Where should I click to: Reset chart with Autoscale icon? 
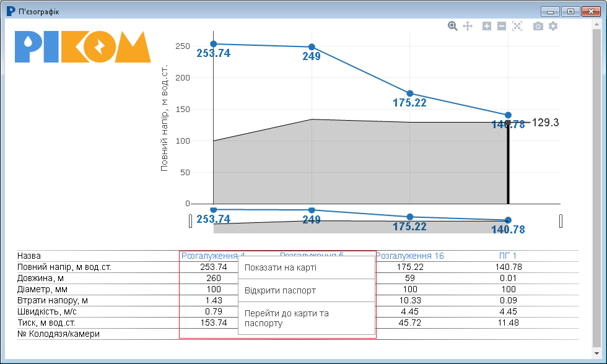click(x=517, y=26)
